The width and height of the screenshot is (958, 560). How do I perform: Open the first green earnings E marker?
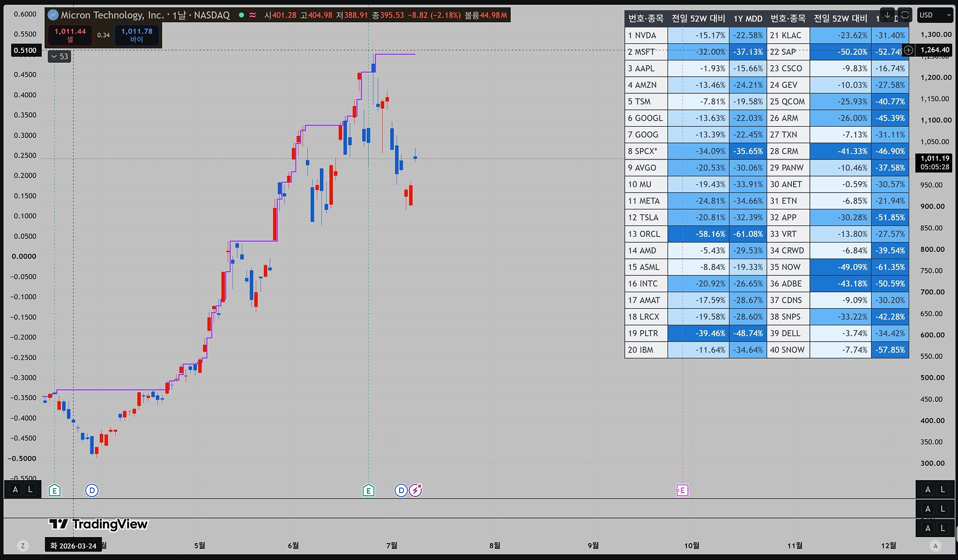coord(54,491)
